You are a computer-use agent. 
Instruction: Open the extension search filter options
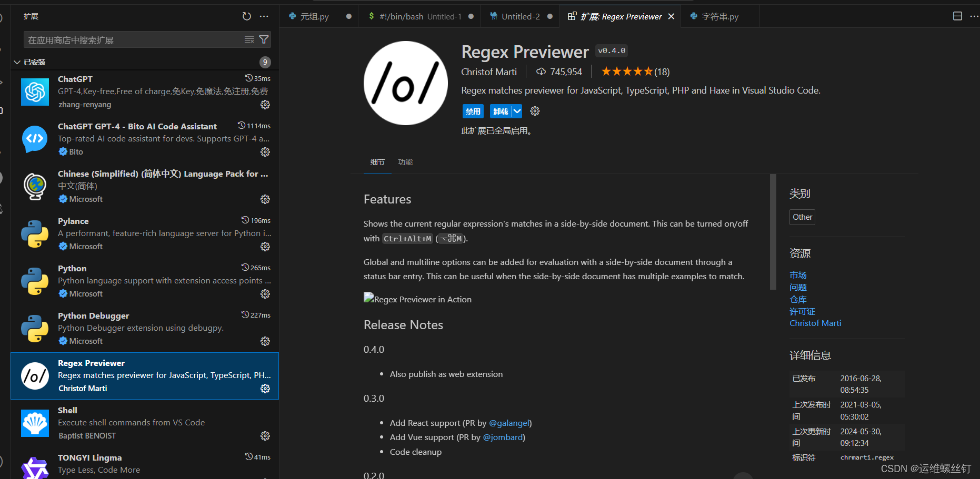click(x=264, y=39)
